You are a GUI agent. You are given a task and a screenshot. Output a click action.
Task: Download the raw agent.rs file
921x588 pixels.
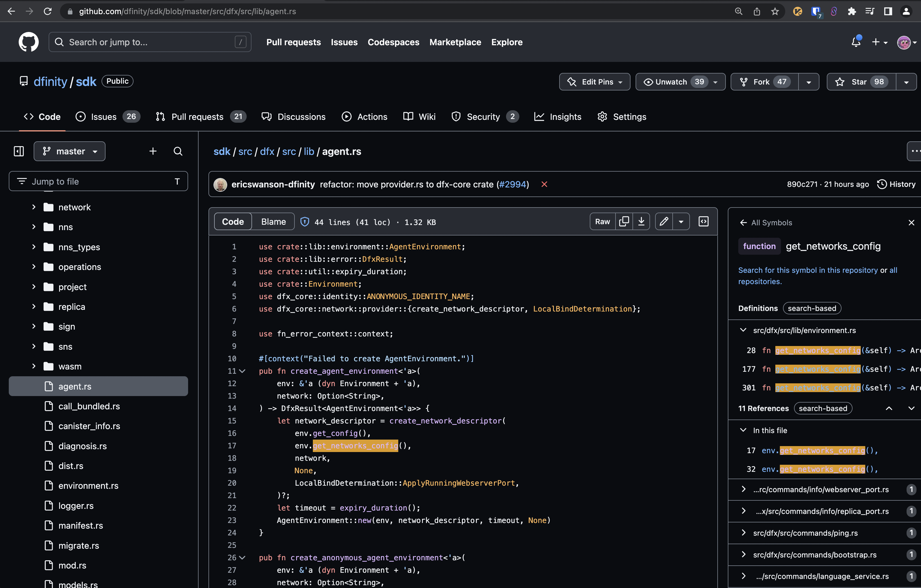(642, 221)
